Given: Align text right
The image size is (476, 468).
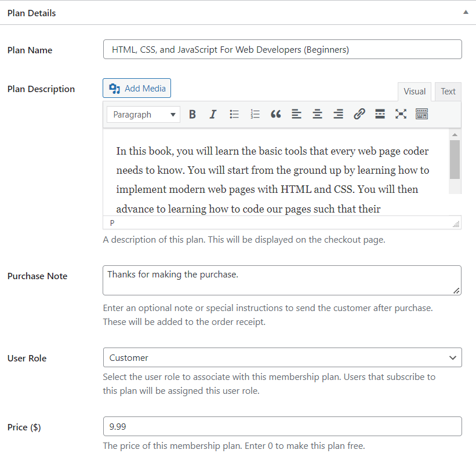Looking at the screenshot, I should point(338,114).
